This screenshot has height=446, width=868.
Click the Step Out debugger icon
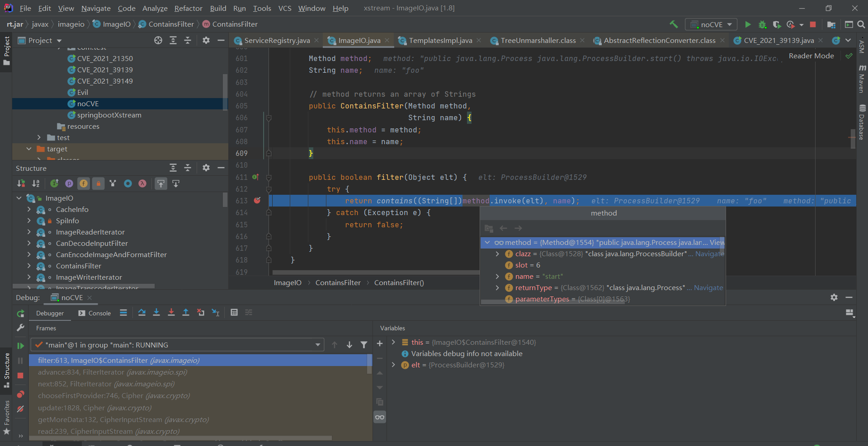coord(186,312)
